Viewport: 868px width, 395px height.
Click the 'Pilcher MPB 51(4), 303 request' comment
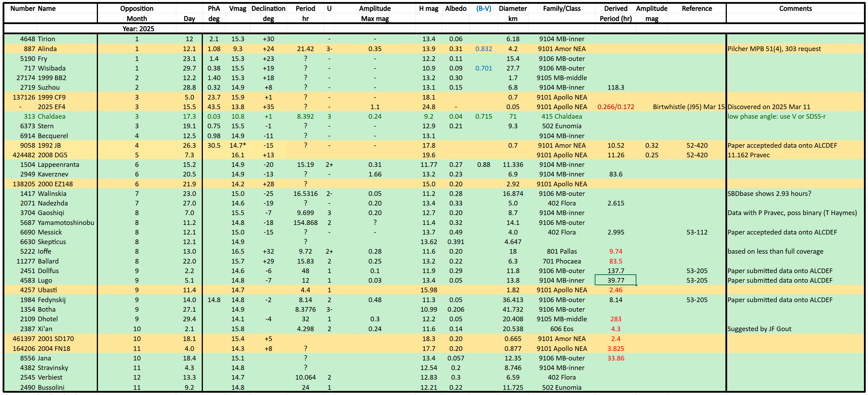click(x=774, y=49)
